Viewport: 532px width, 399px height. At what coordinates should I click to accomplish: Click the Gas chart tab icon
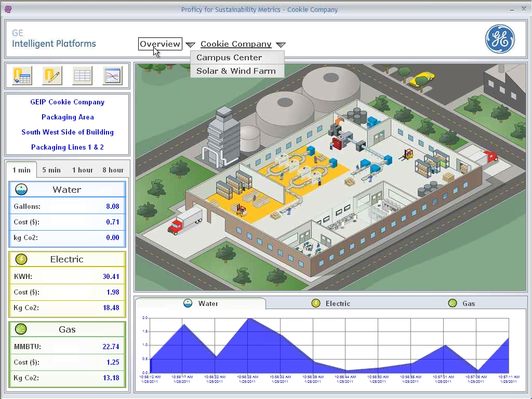(453, 303)
